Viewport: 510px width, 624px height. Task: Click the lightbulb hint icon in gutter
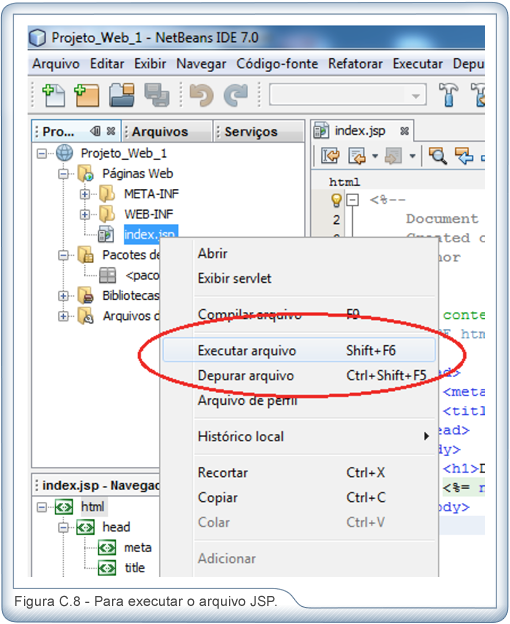(x=336, y=200)
